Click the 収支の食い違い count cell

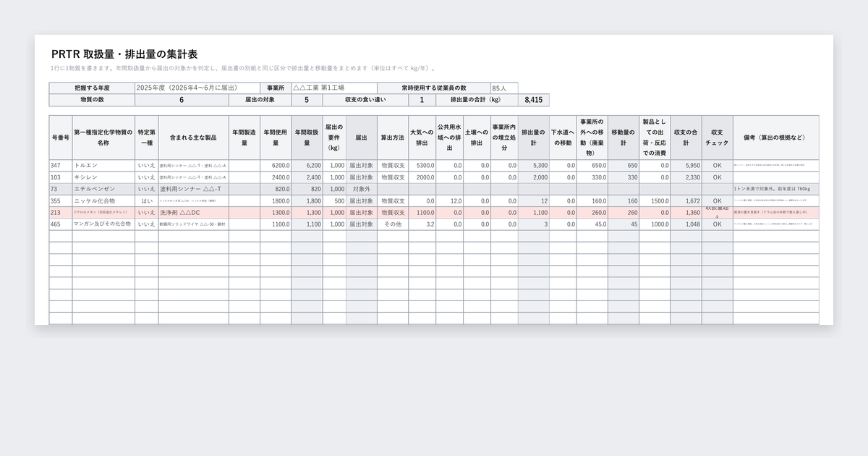422,101
